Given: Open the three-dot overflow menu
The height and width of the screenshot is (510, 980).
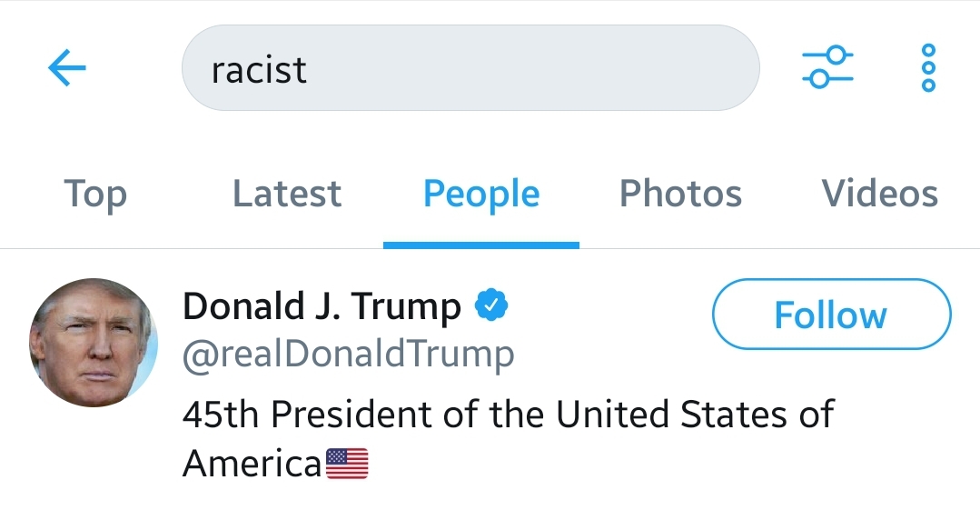Looking at the screenshot, I should 927,68.
